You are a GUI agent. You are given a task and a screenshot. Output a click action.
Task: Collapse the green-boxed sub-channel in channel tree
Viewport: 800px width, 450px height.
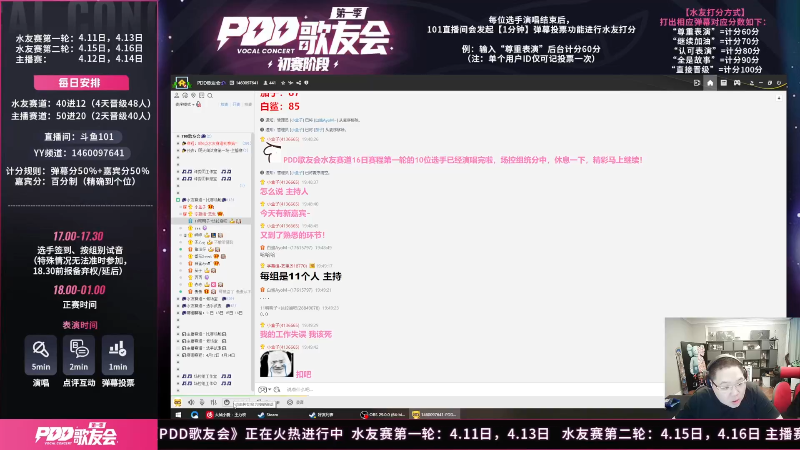click(178, 200)
